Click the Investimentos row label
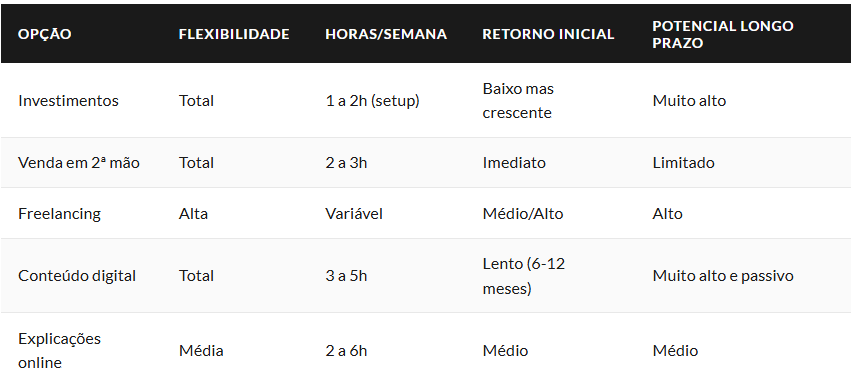This screenshot has width=851, height=374. 68,101
